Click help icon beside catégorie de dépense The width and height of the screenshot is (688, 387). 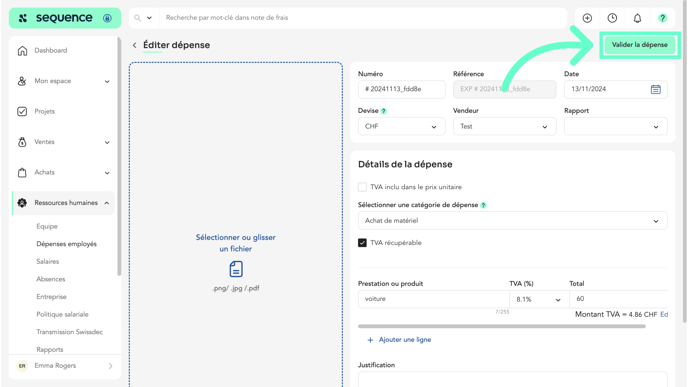coord(483,205)
